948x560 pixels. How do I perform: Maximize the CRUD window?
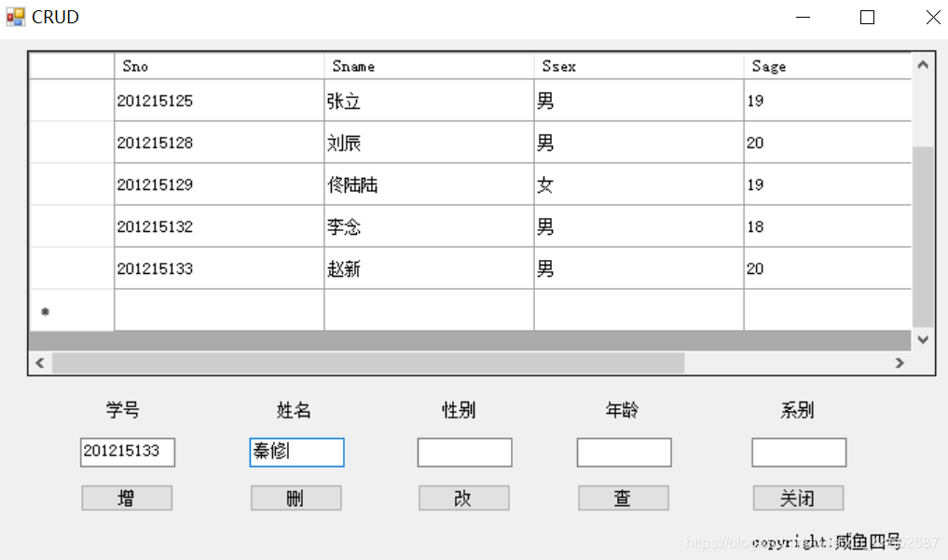867,17
